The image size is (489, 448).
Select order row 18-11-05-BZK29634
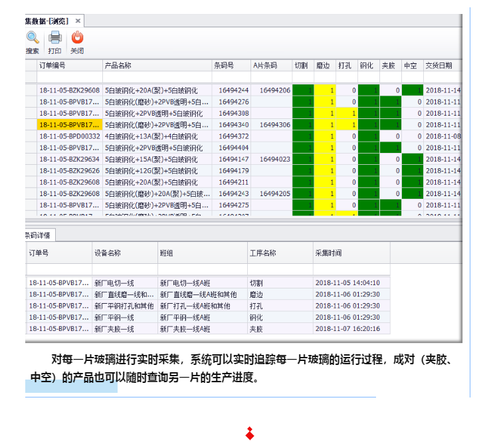pos(69,160)
